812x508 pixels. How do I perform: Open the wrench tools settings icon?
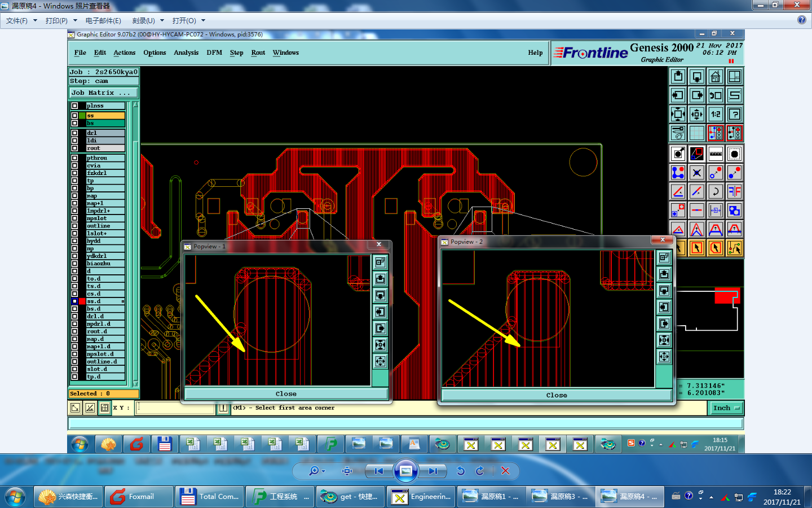678,133
